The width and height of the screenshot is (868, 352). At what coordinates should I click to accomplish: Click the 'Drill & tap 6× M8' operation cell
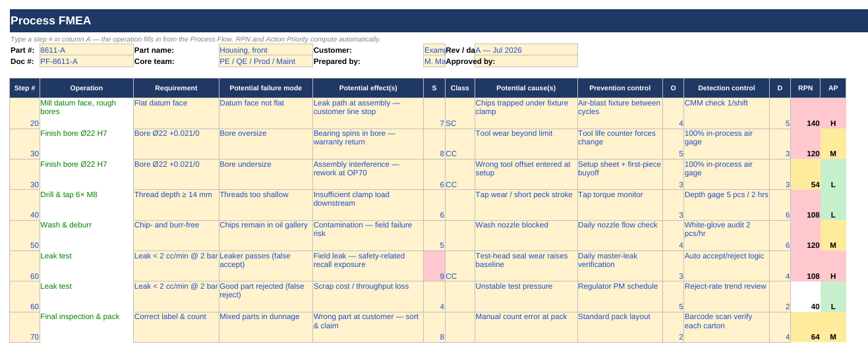[86, 205]
